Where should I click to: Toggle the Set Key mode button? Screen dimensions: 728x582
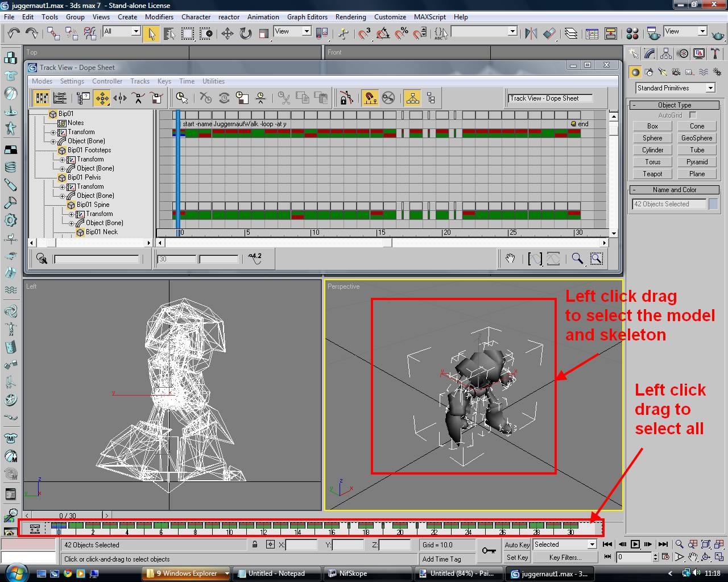(517, 558)
